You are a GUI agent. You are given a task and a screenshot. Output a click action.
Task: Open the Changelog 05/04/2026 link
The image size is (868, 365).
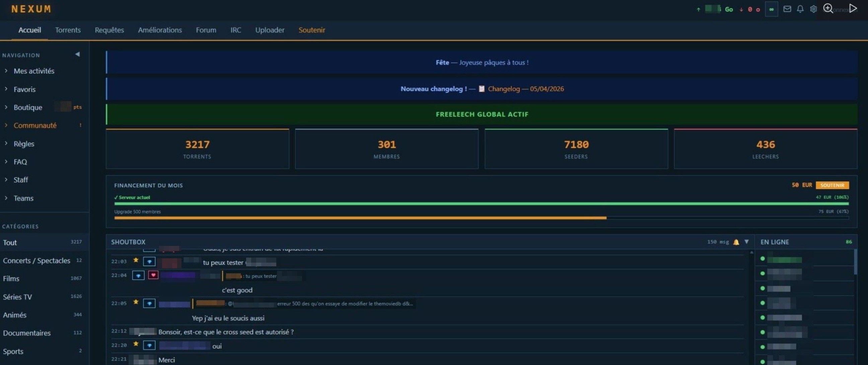(x=525, y=89)
